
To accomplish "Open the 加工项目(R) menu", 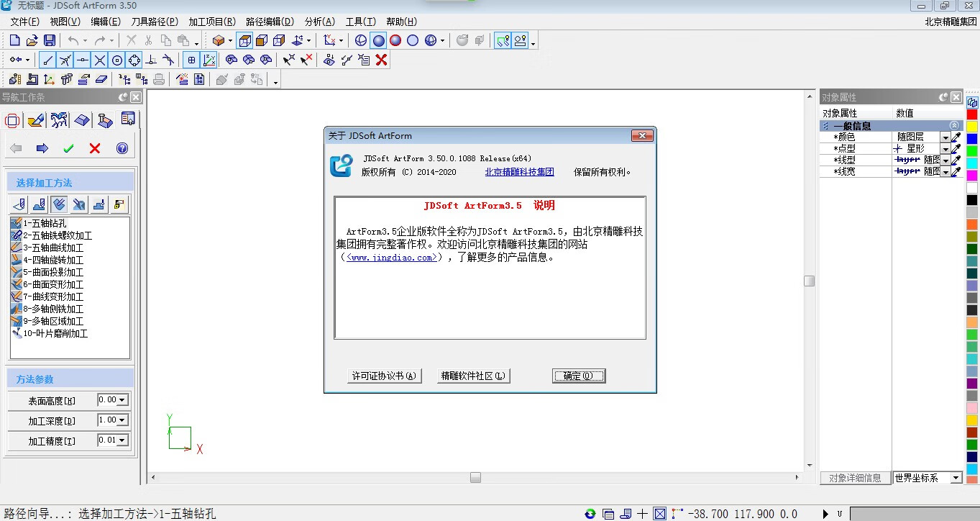I will [212, 22].
